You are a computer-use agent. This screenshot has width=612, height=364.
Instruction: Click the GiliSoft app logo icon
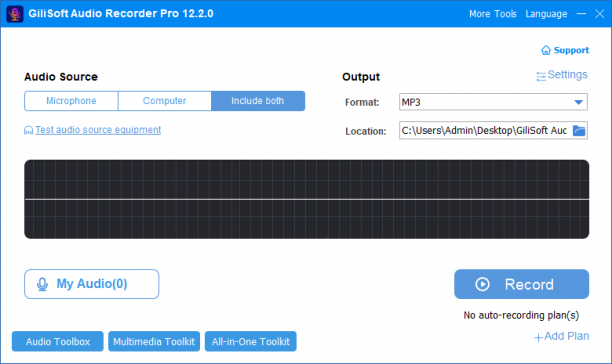(14, 14)
